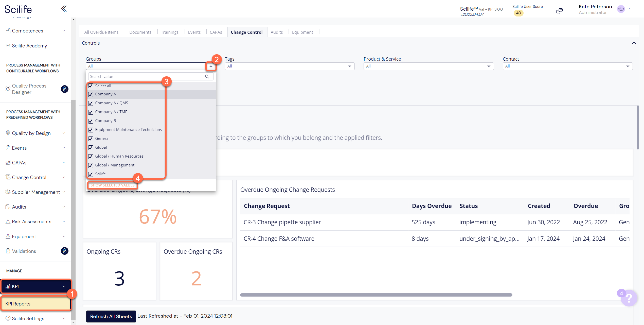Expand the Competences menu chevron
This screenshot has height=325, width=644.
coord(64,31)
